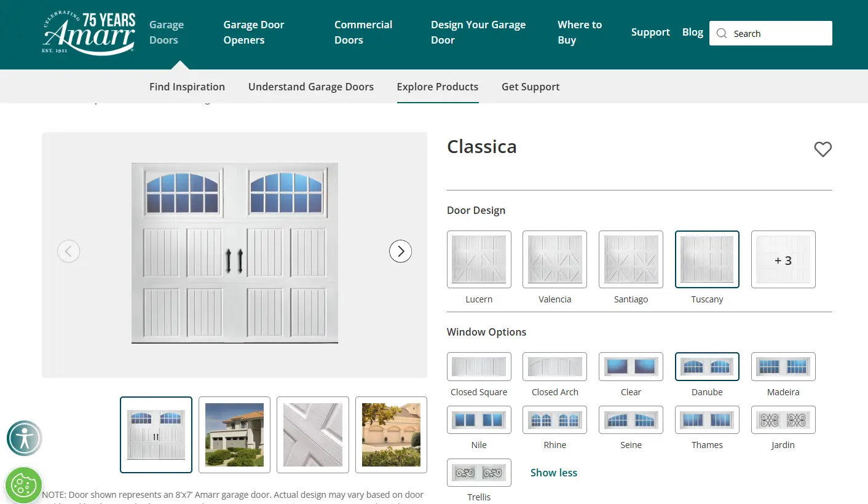This screenshot has height=504, width=868.
Task: Switch to Explore Products tab
Action: click(438, 87)
